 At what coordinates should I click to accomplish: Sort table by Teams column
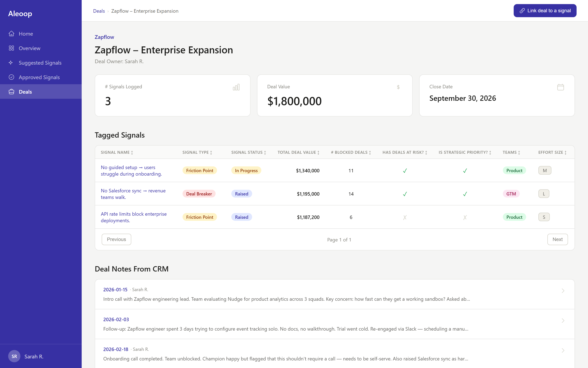(511, 152)
